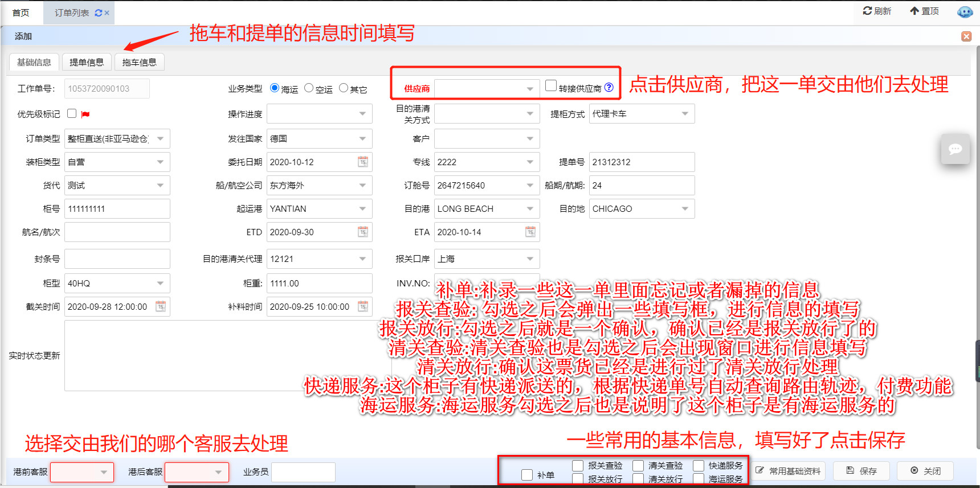Click the 保存 button
980x488 pixels.
tap(861, 471)
